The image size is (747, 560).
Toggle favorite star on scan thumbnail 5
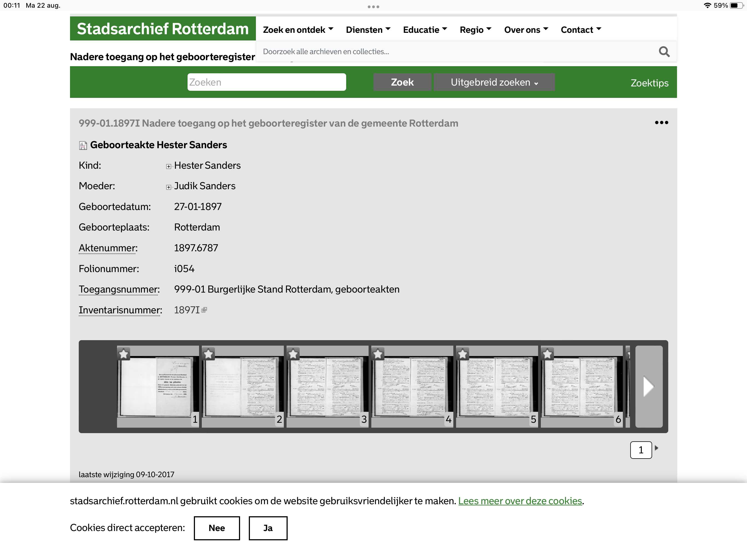tap(463, 354)
